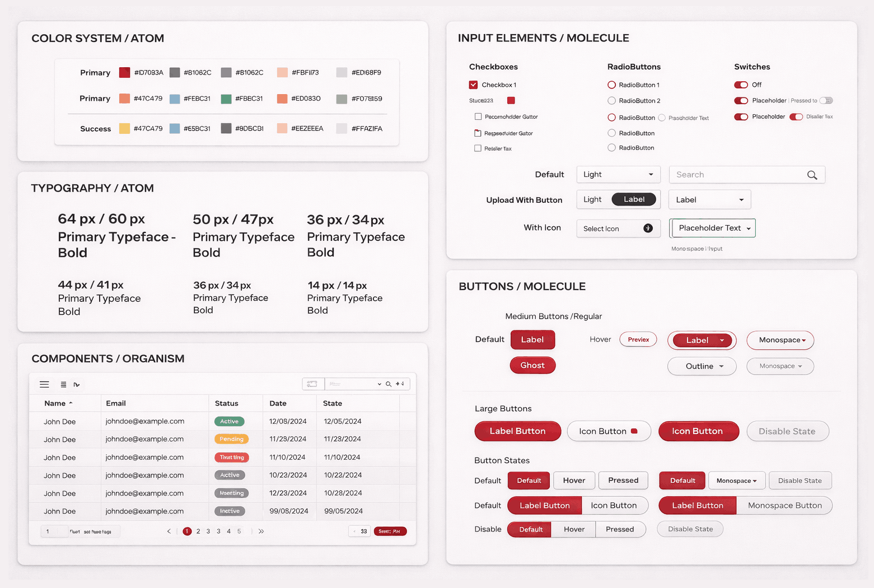Pick the #D7093A red primary swatch
The height and width of the screenshot is (588, 874).
pyautogui.click(x=125, y=72)
